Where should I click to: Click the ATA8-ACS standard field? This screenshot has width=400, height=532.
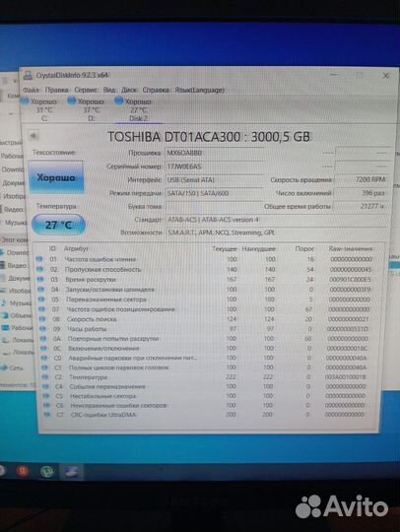click(x=276, y=220)
